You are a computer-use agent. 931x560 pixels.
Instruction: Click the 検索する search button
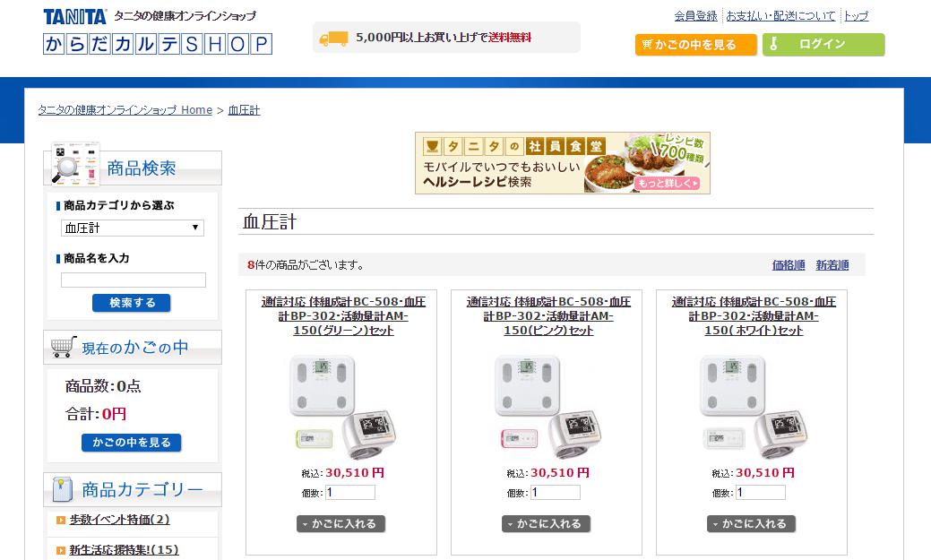[x=131, y=303]
